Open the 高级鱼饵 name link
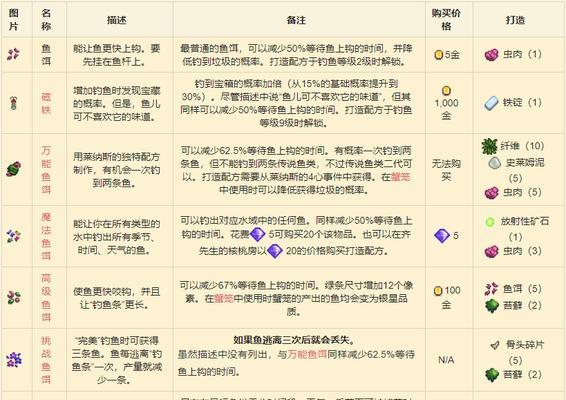The image size is (566, 400). coord(46,297)
